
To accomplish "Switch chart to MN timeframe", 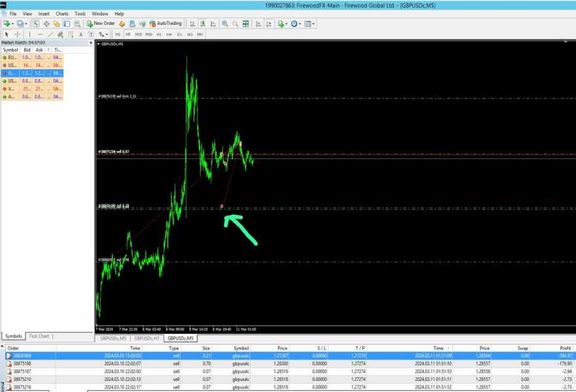I will coord(199,34).
